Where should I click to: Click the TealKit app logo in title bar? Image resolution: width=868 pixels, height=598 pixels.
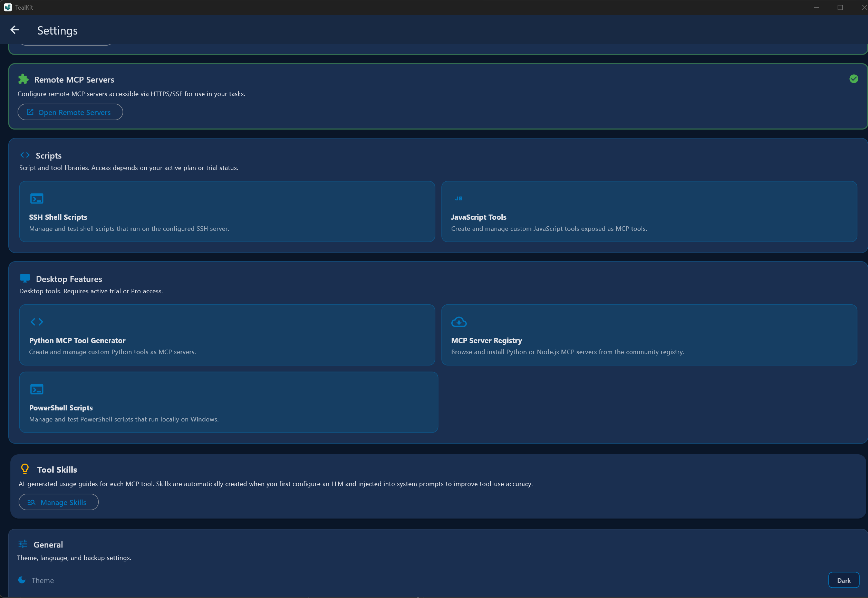click(x=8, y=8)
